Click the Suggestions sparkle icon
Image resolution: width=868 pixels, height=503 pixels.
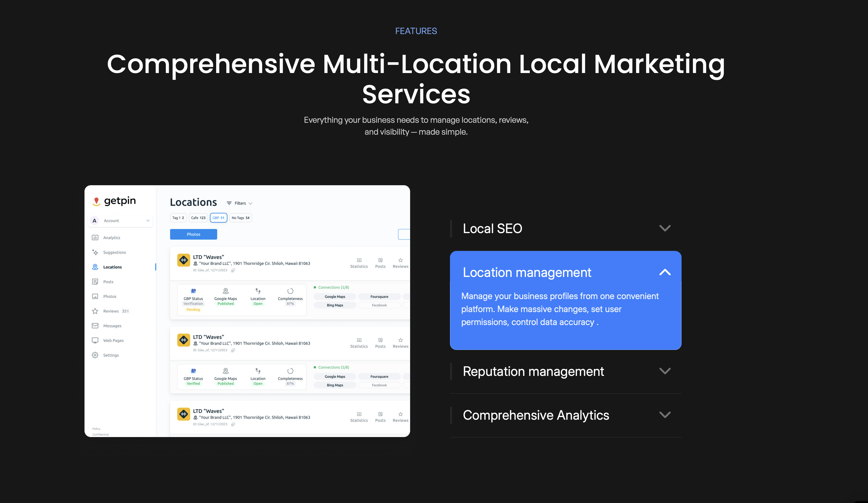[95, 252]
